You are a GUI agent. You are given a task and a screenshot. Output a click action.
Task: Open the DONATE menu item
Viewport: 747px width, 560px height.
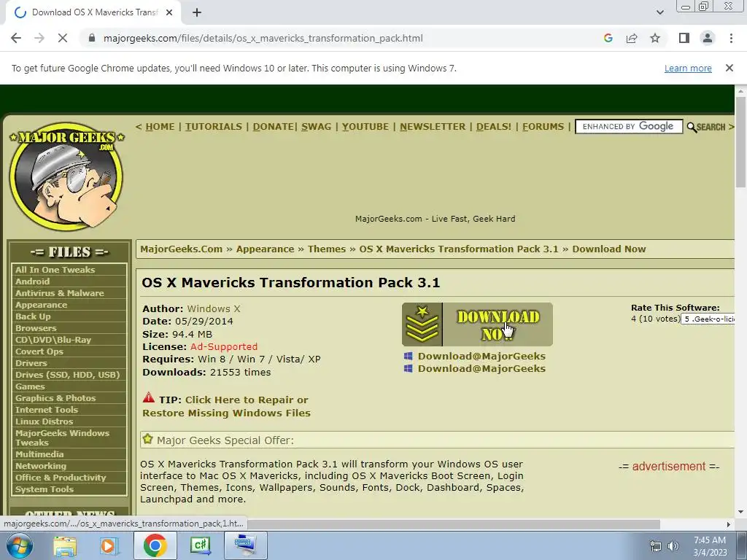tap(273, 127)
